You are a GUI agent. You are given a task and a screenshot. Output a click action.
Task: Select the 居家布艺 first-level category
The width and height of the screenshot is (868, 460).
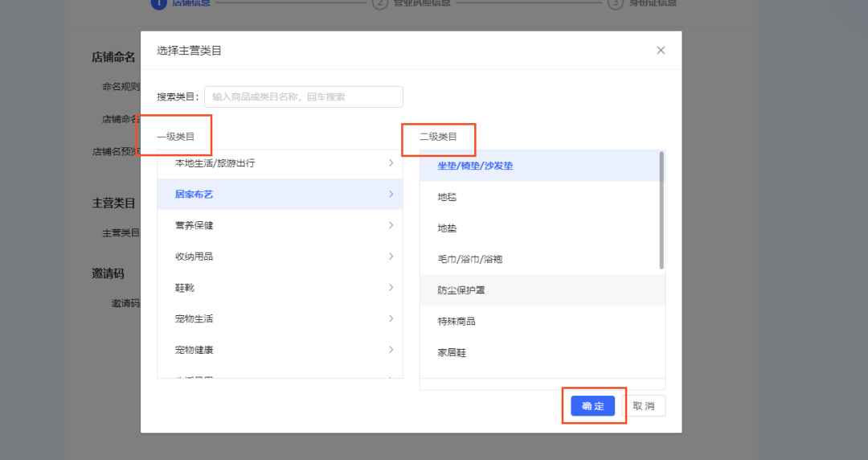(280, 194)
